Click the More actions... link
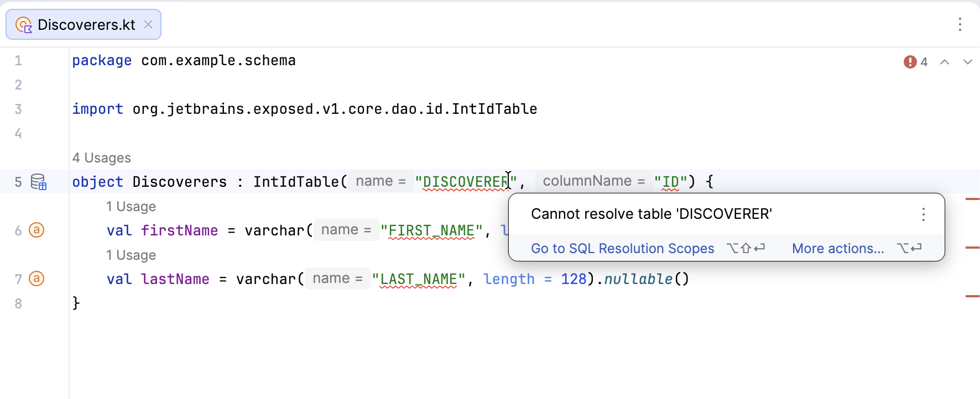 [838, 249]
